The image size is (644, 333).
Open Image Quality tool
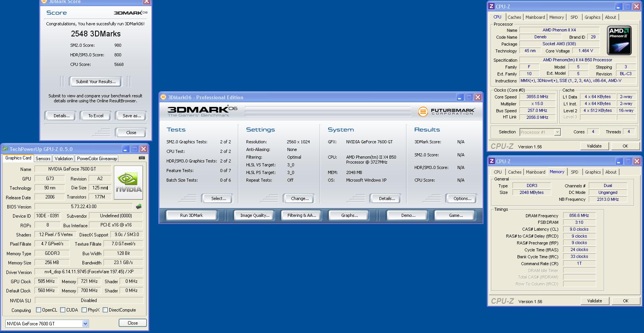(x=255, y=215)
